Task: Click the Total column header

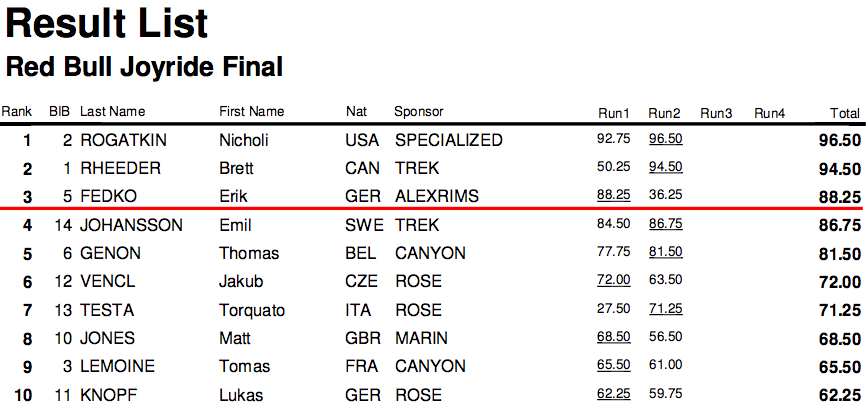Action: click(x=845, y=113)
